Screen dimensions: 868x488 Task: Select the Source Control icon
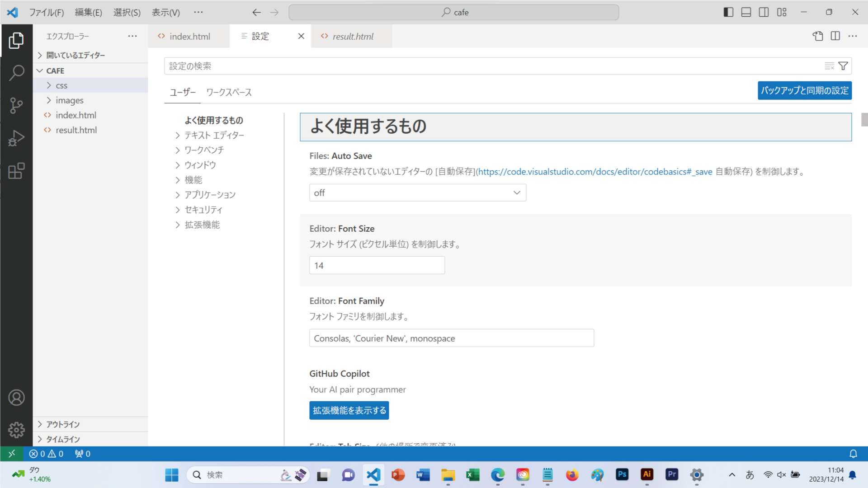[x=17, y=105]
